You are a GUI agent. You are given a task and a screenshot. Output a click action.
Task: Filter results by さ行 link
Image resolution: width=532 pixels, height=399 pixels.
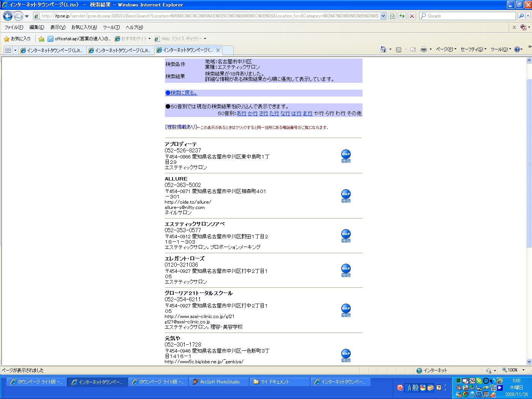pyautogui.click(x=264, y=113)
